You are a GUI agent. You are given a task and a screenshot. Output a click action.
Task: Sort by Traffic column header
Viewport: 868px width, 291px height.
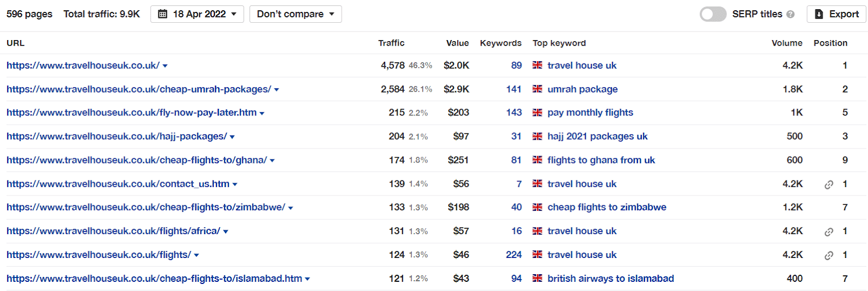pyautogui.click(x=391, y=43)
